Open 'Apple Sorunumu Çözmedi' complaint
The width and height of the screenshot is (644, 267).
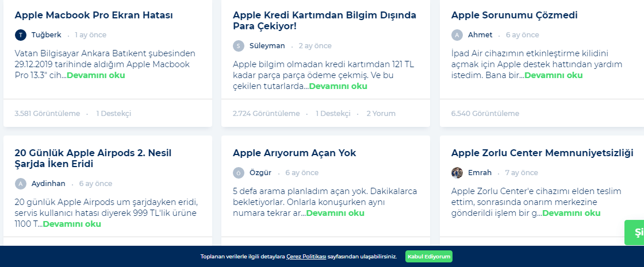pos(515,15)
